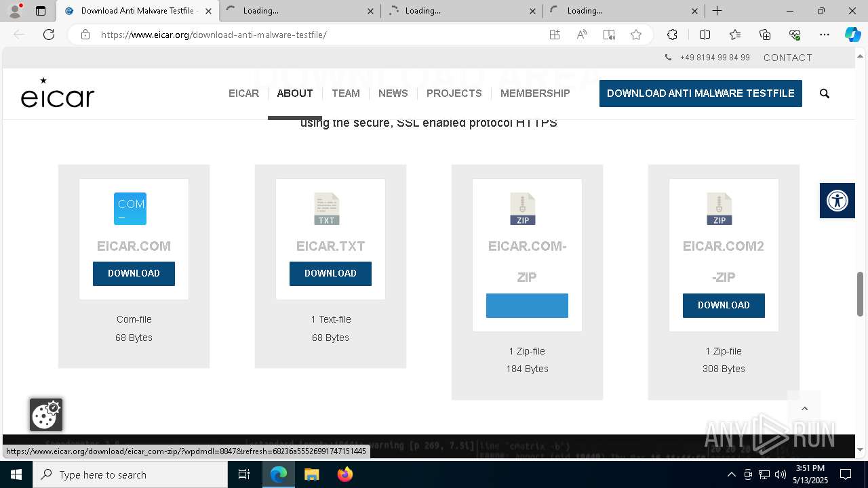This screenshot has height=488, width=868.
Task: Click the taskbar search box
Action: coord(130,474)
